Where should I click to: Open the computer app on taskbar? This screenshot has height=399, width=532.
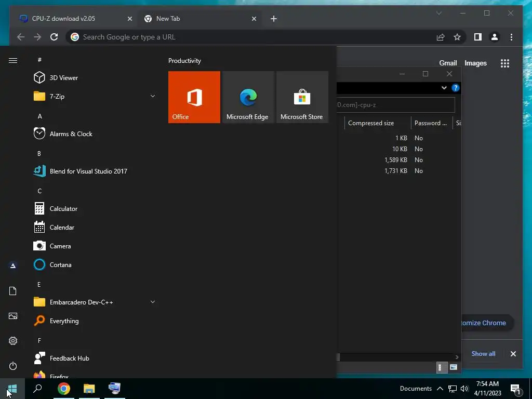[115, 389]
